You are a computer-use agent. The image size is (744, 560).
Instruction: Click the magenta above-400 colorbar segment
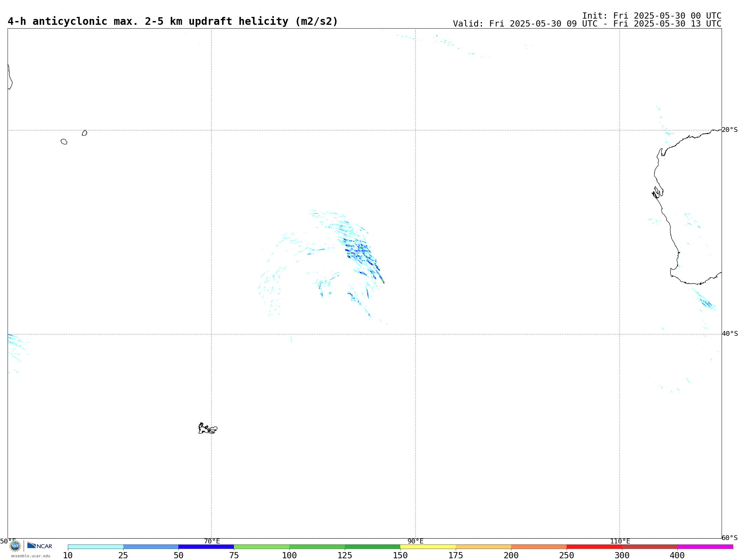705,547
